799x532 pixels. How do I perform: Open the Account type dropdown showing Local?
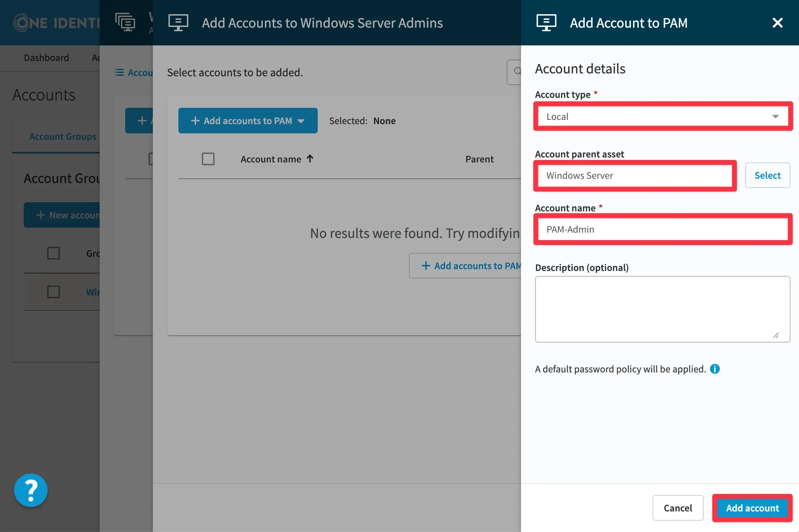point(662,117)
